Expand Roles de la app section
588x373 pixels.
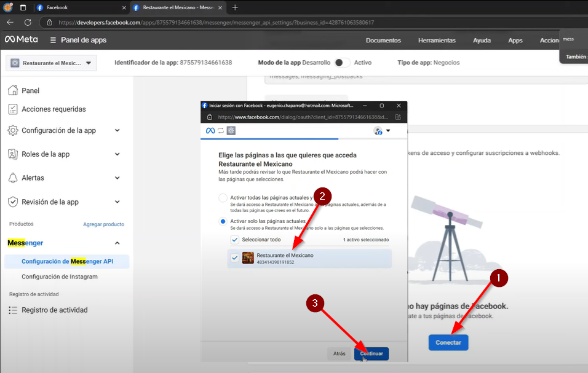(x=117, y=154)
